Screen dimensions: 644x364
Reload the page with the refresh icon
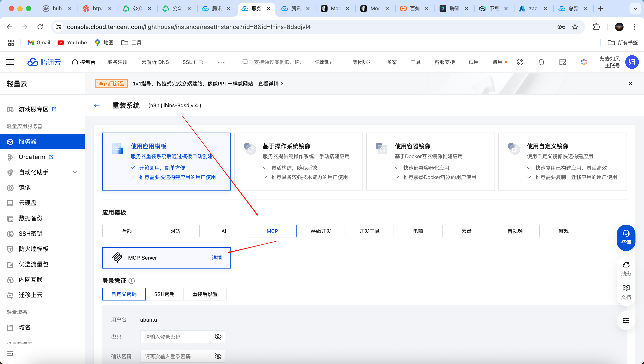40,27
